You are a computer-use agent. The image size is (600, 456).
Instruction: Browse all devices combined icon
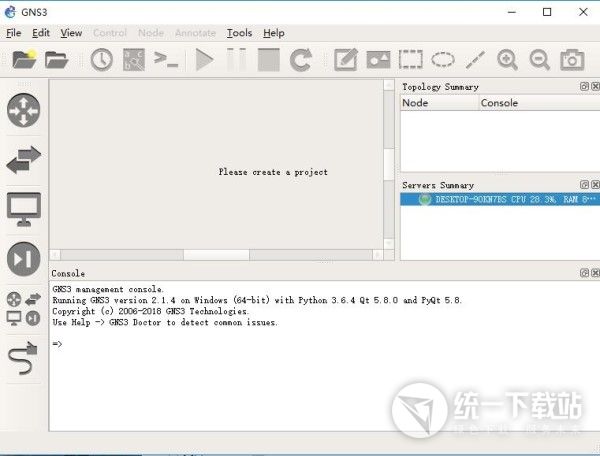point(24,309)
